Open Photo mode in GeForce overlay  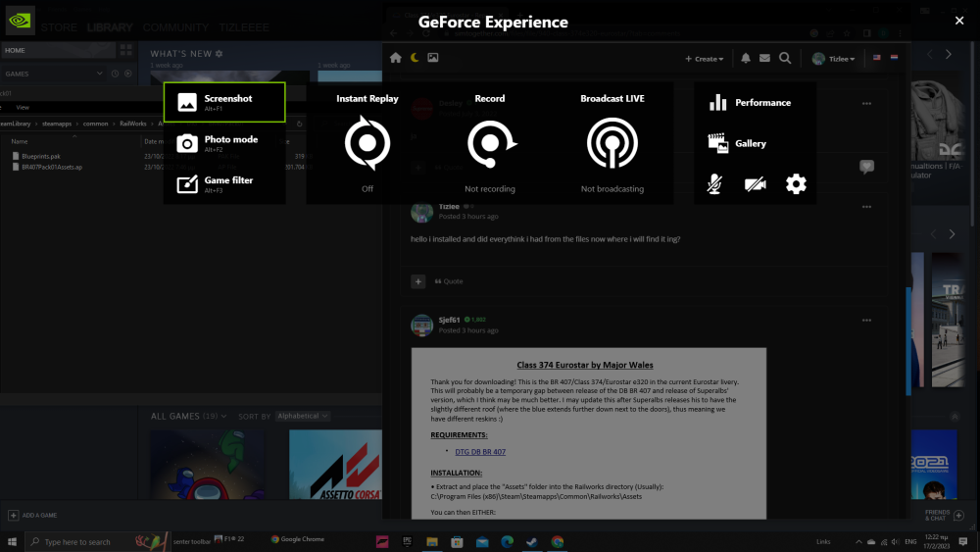point(224,143)
